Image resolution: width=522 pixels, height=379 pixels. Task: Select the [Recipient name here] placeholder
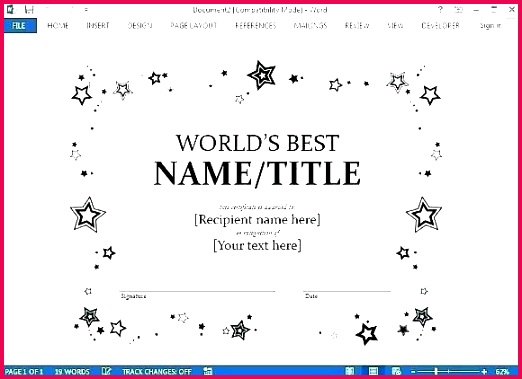coord(257,220)
